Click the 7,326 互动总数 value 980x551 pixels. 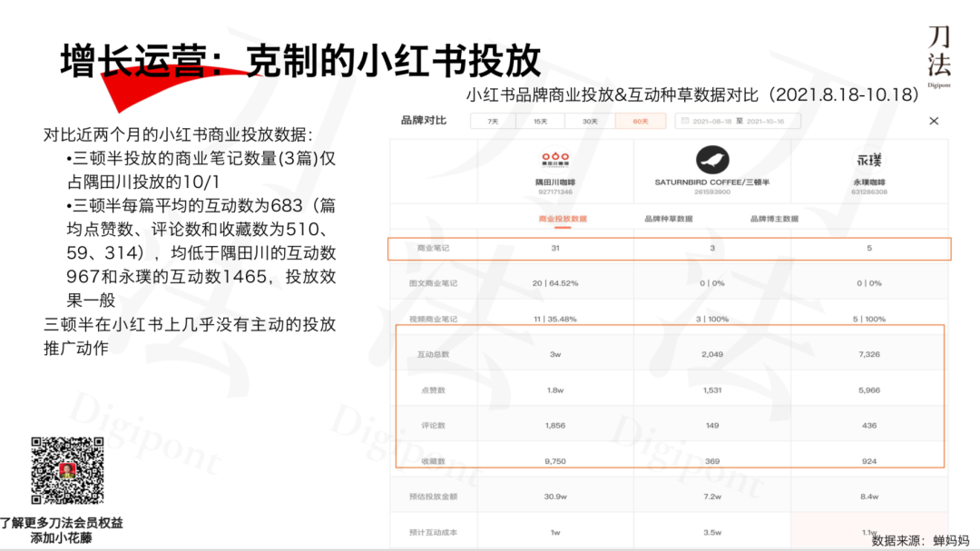(869, 355)
